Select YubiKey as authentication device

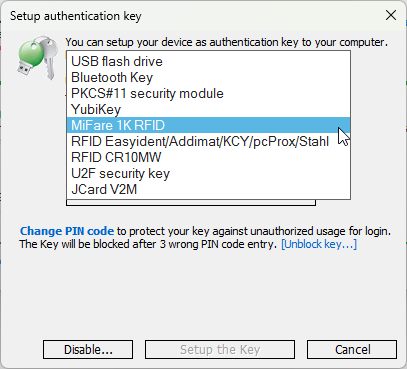(x=208, y=109)
